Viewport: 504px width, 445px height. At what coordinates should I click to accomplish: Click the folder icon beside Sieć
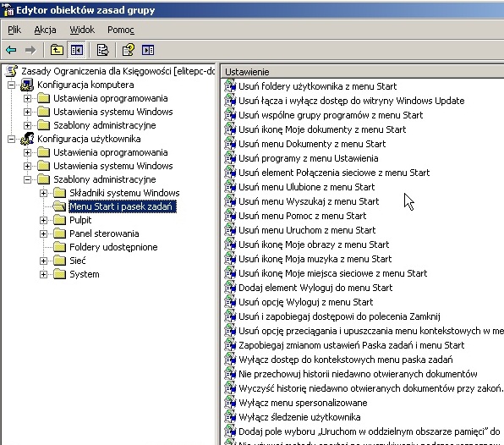click(x=60, y=261)
